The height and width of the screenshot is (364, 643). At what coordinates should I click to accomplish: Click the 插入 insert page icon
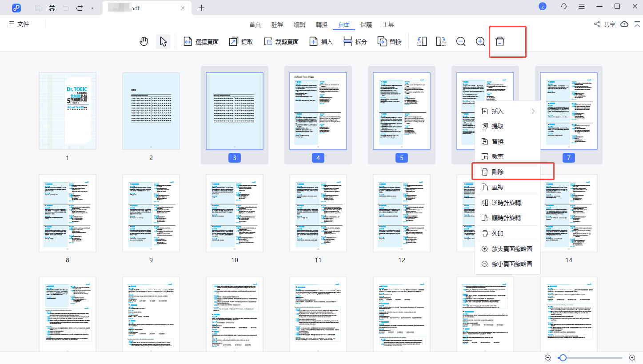point(321,41)
